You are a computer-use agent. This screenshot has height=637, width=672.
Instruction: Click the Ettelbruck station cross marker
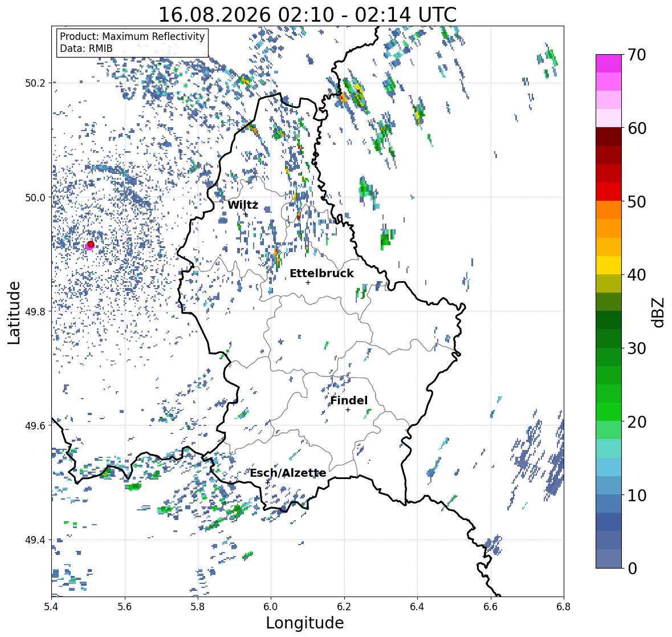308,282
